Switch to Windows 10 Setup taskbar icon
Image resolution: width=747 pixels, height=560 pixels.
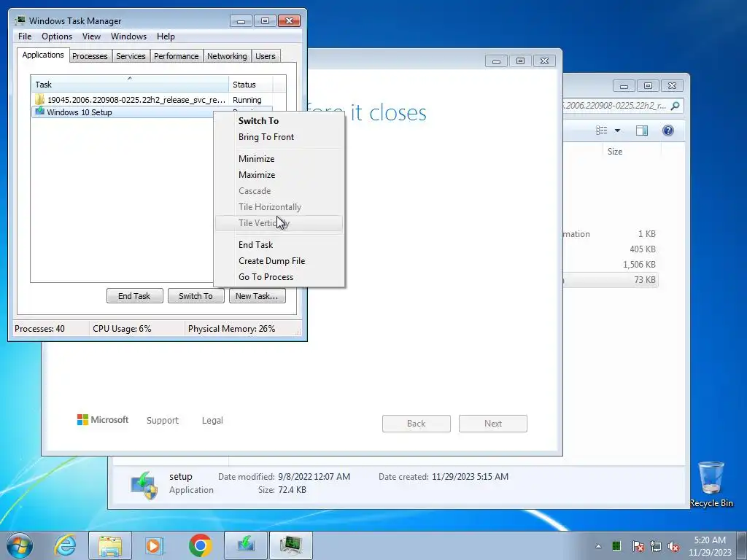pos(246,545)
